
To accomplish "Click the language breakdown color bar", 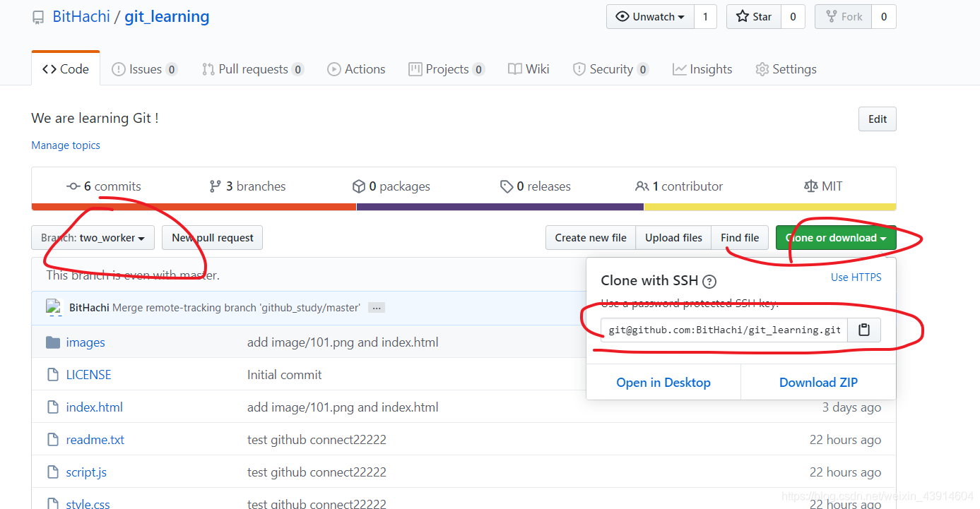I will coord(464,207).
